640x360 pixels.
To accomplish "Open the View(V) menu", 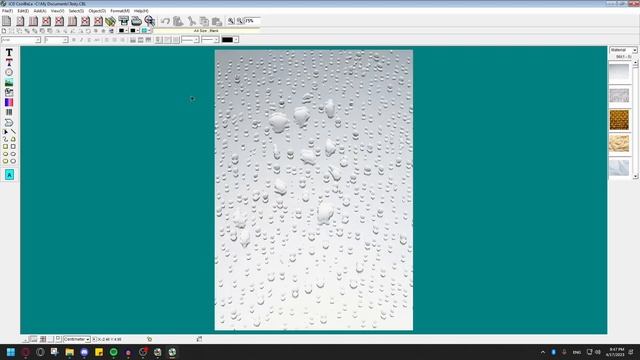I will coord(57,11).
